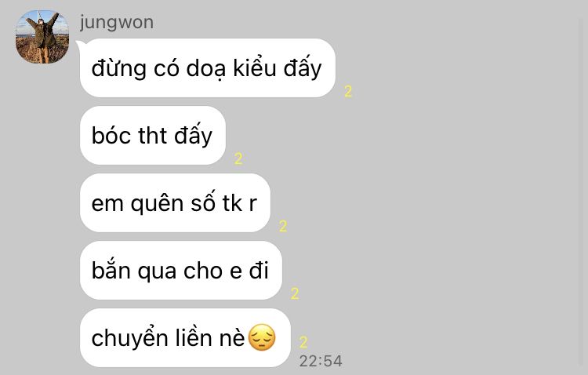Click unread count 2 beside "em quên số tk r"
The width and height of the screenshot is (588, 375).
tap(283, 226)
